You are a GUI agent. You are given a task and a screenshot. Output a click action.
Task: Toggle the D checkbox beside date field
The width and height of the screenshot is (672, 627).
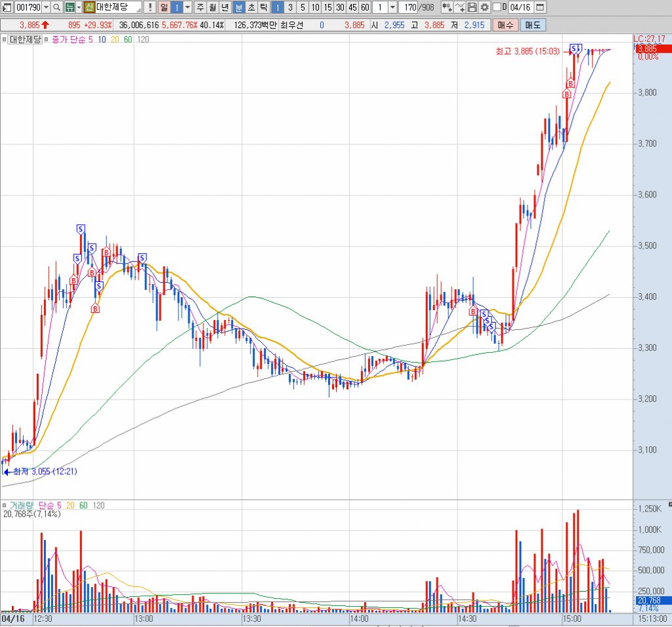pos(496,7)
